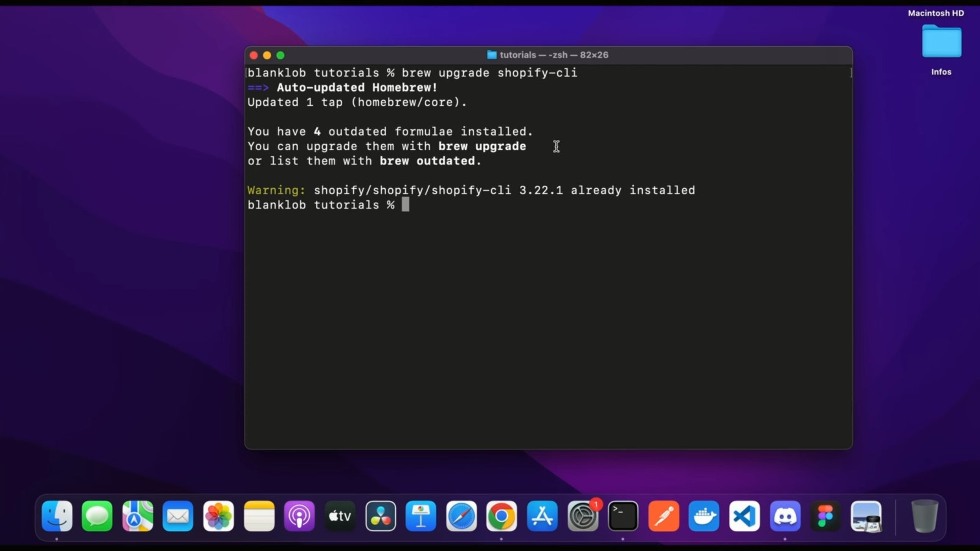Launch Podcasts from the dock

point(299,516)
